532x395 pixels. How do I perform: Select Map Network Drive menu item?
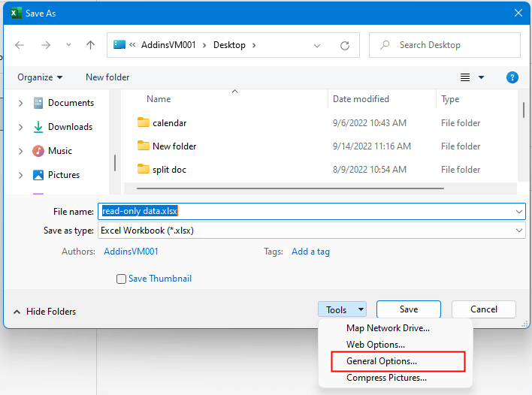[388, 328]
